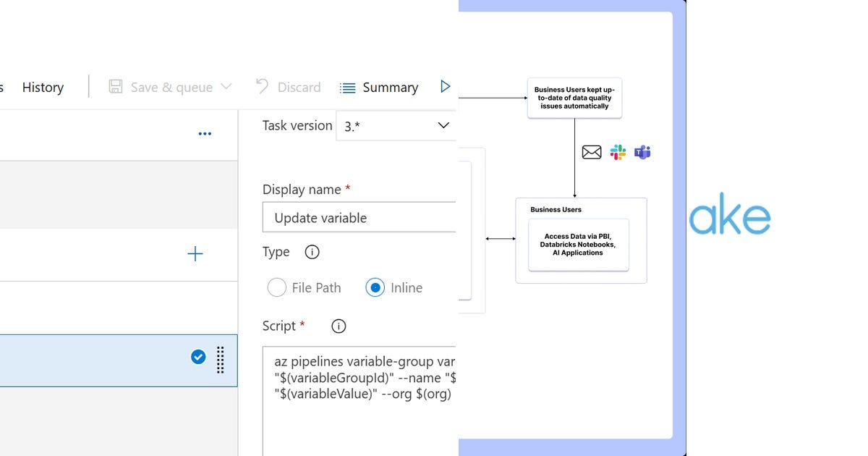Screen dimensions: 868x456
Task: Click the email envelope icon in the diagram
Action: (x=592, y=152)
